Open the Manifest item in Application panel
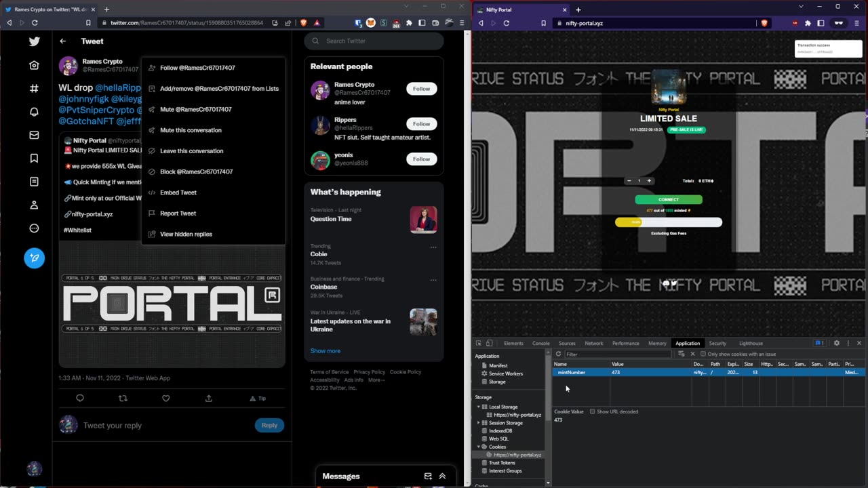868x488 pixels. pyautogui.click(x=498, y=366)
